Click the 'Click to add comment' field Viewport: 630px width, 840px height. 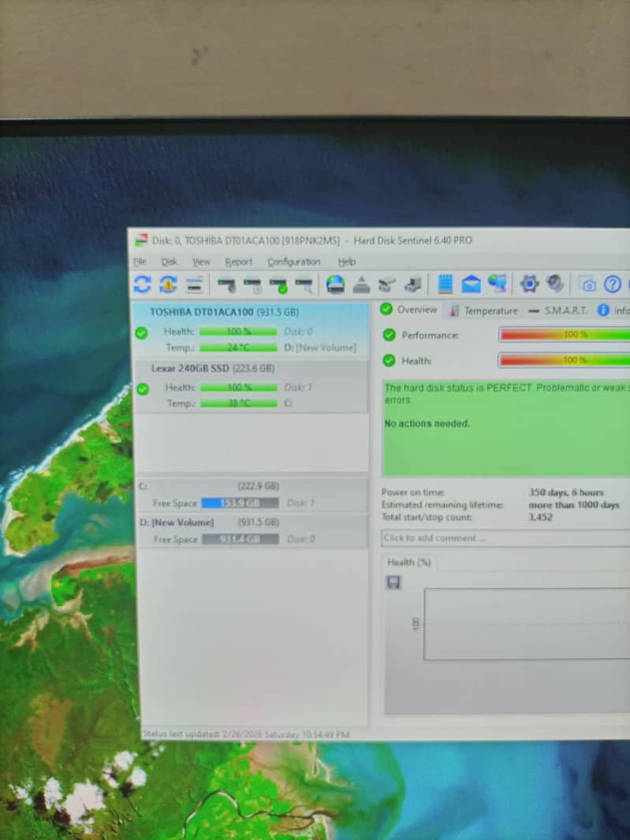(505, 538)
